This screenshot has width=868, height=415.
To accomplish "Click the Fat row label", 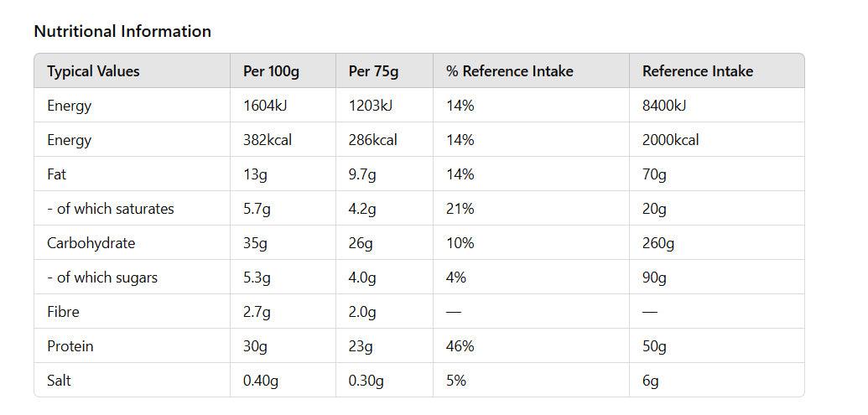I will [x=56, y=174].
